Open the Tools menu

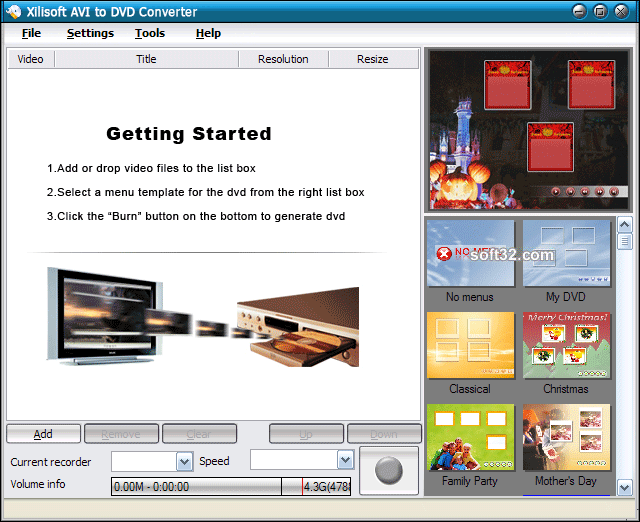(150, 33)
